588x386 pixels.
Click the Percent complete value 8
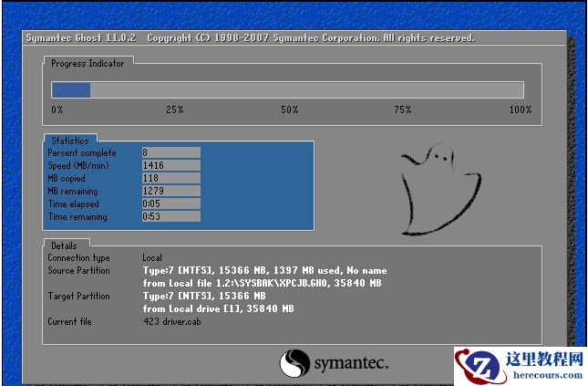[171, 152]
